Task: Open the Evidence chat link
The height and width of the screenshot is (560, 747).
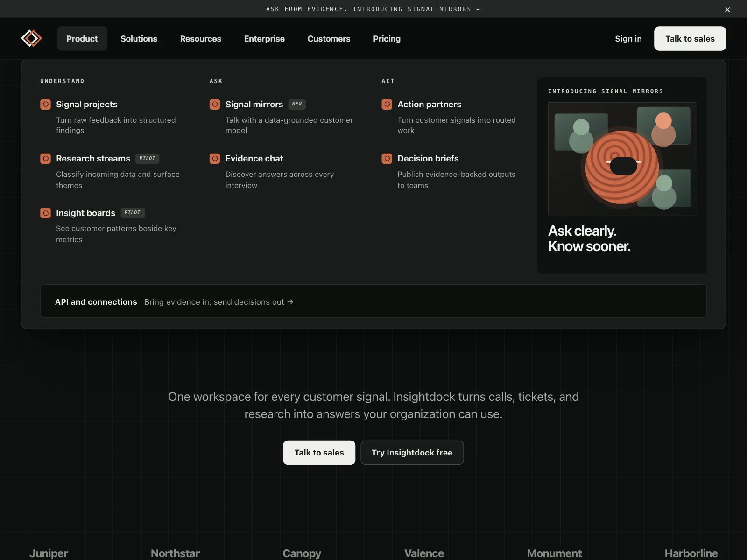Action: coord(254,159)
